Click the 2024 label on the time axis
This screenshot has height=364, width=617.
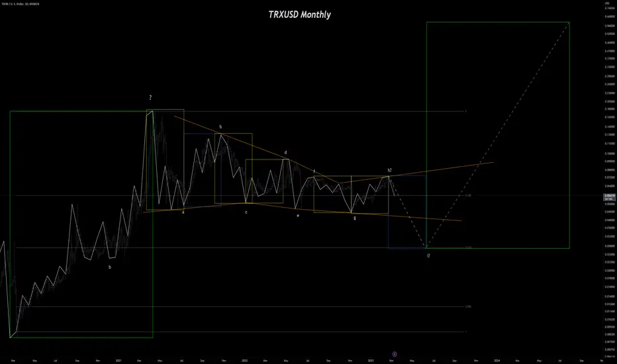pyautogui.click(x=497, y=360)
